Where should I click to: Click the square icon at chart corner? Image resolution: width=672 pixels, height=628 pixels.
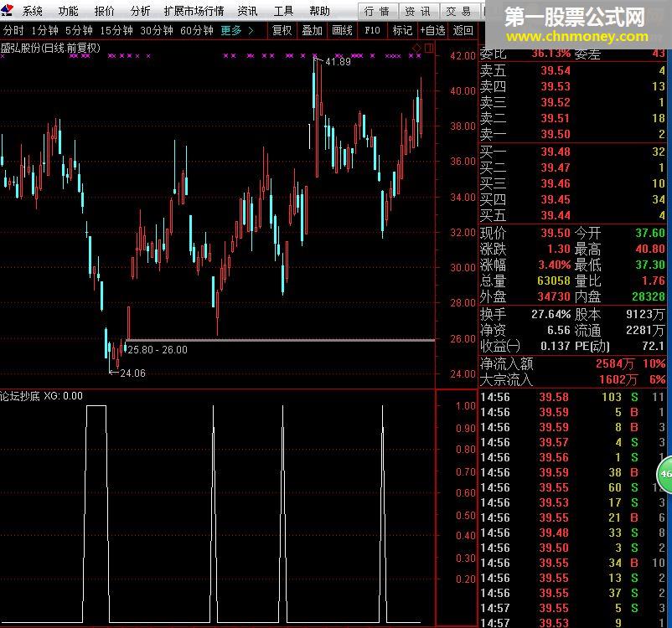point(429,48)
